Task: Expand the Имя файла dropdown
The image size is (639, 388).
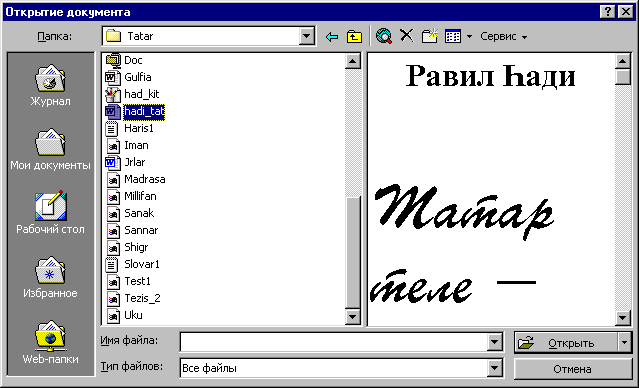Action: click(x=494, y=342)
